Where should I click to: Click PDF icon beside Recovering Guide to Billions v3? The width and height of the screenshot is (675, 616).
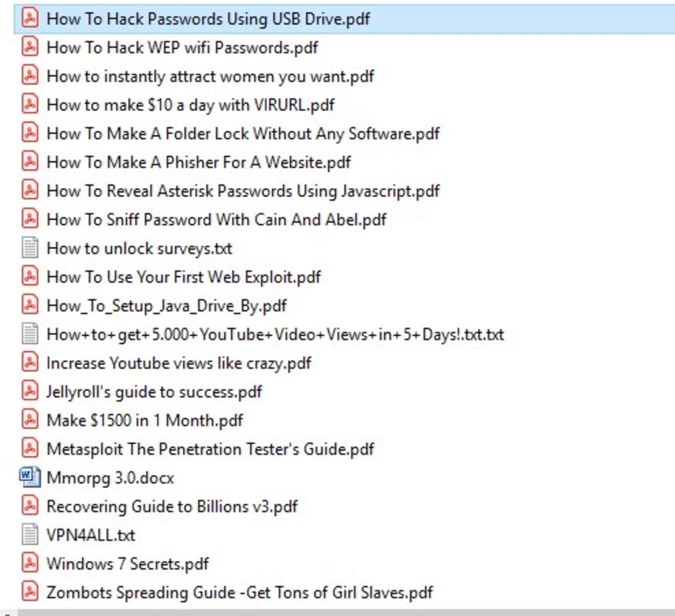coord(30,505)
